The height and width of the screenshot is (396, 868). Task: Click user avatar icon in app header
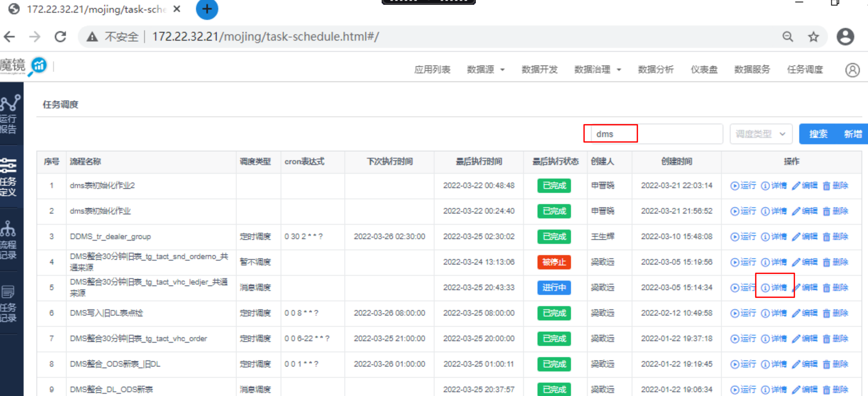[x=852, y=70]
